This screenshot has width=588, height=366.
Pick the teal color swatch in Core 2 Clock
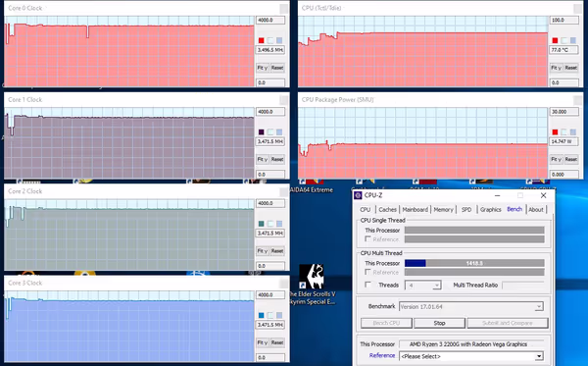(262, 224)
